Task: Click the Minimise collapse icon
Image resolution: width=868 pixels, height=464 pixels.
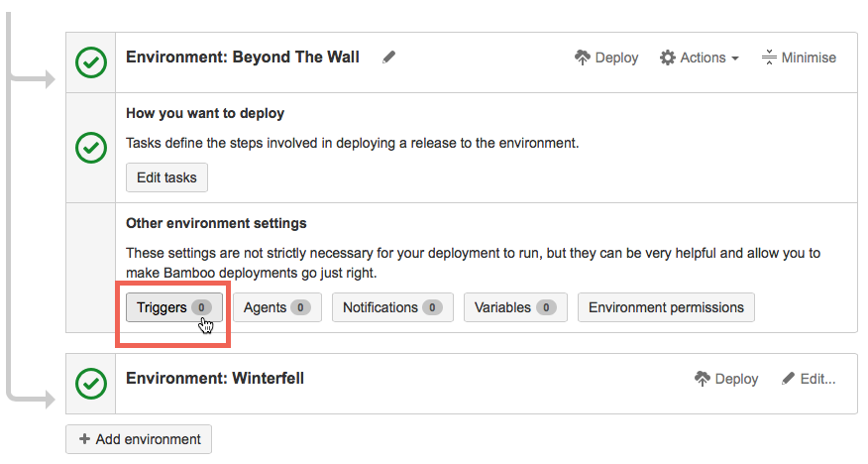Action: (x=769, y=58)
